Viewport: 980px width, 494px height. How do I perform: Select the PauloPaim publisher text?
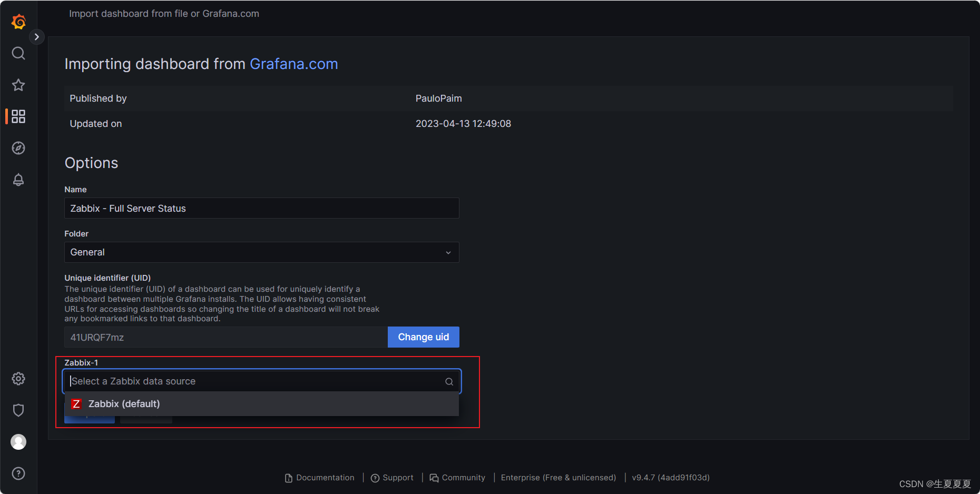point(438,98)
